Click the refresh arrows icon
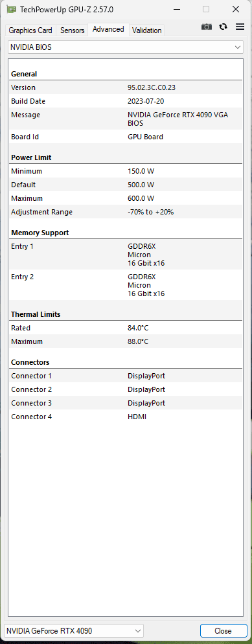This screenshot has height=644, width=252. pyautogui.click(x=223, y=27)
